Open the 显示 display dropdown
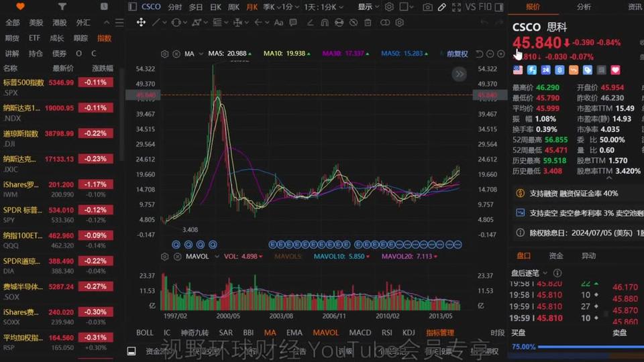This screenshot has height=362, width=644. click(x=368, y=7)
